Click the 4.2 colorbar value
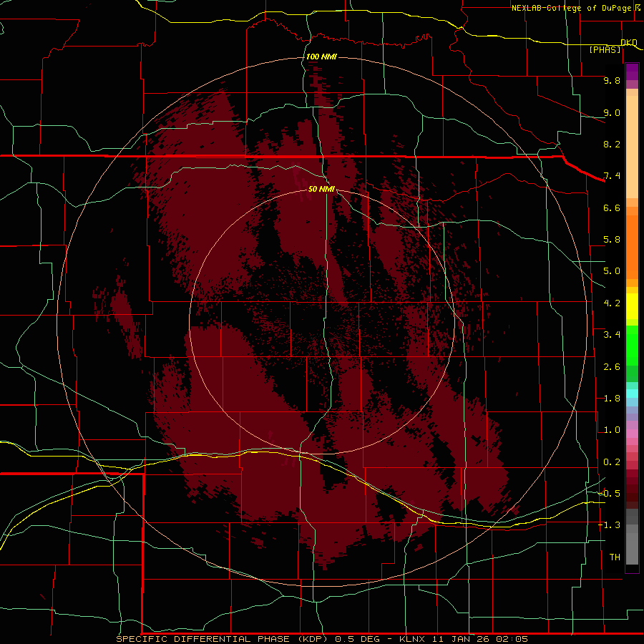Image resolution: width=644 pixels, height=644 pixels. click(x=612, y=303)
